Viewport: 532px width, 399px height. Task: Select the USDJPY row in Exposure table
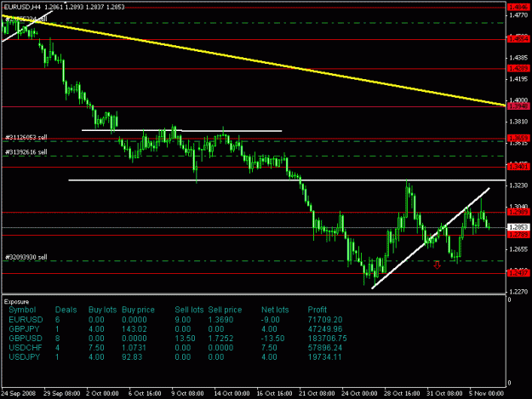click(175, 357)
